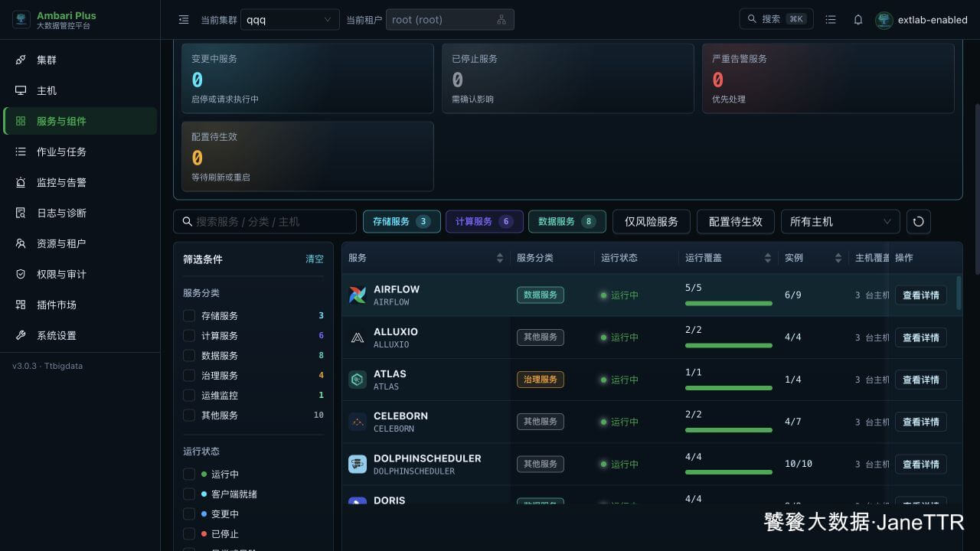
Task: Click 查看详情 for CELEBORN
Action: (x=921, y=422)
